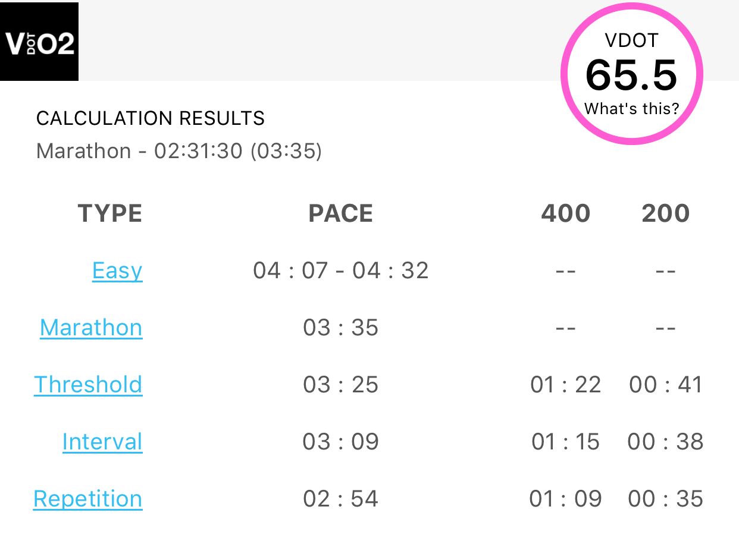This screenshot has height=560, width=739.
Task: Tap the "What's this?" explanation text
Action: [631, 109]
